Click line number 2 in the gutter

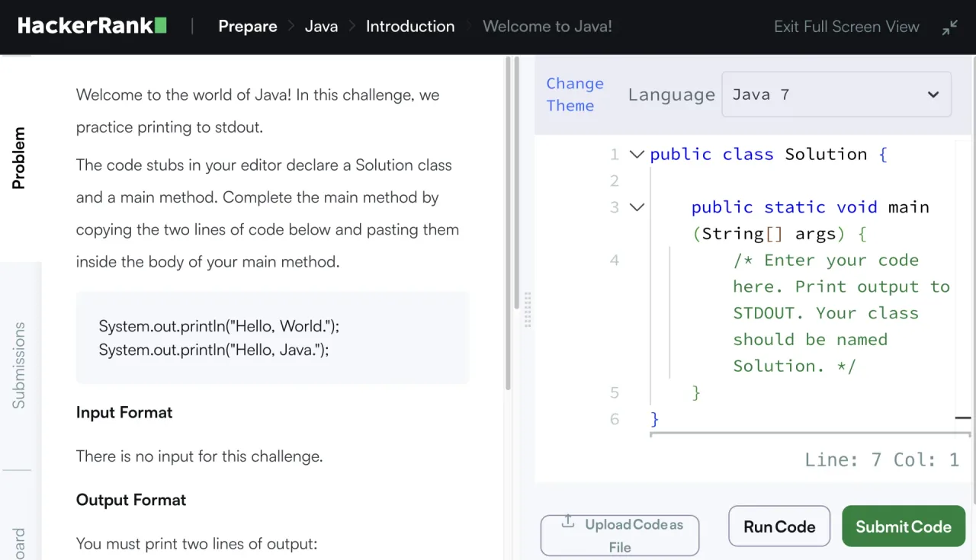[x=615, y=181]
